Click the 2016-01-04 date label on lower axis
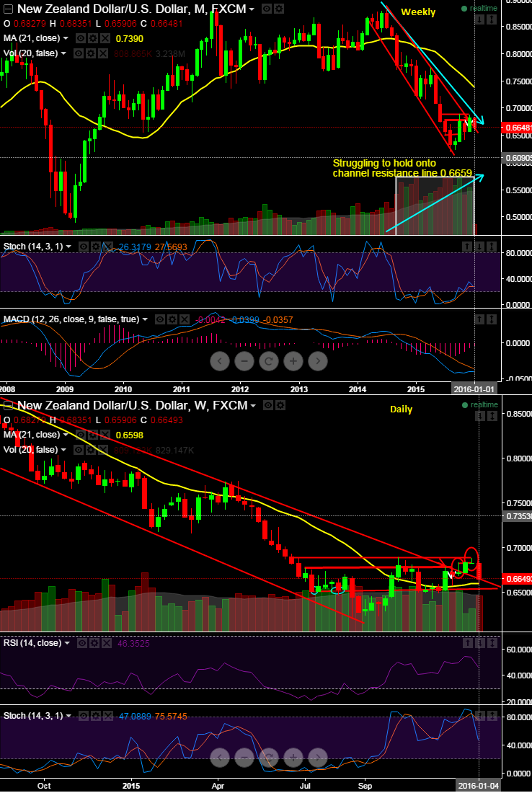Screen dimensions: 532x793 point(479,785)
